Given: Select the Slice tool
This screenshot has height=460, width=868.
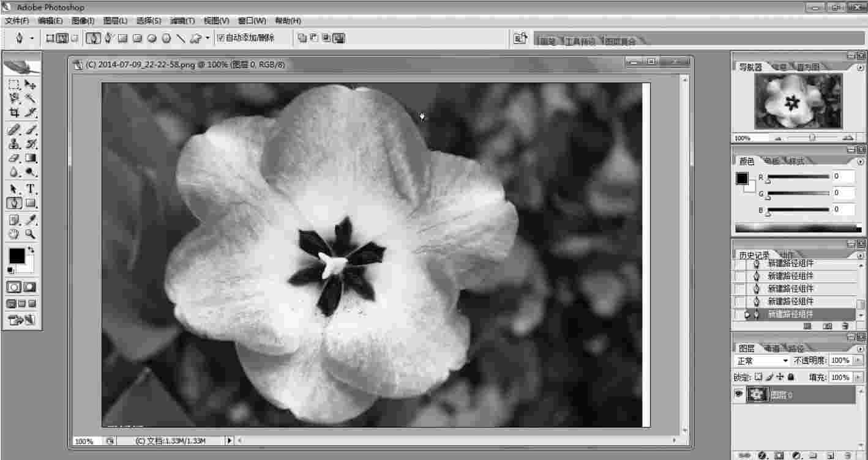Looking at the screenshot, I should [31, 113].
